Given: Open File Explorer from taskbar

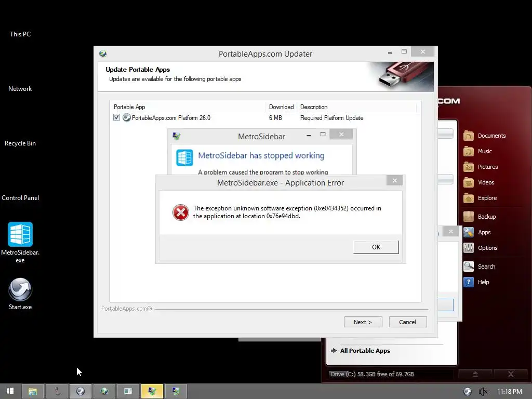Looking at the screenshot, I should point(33,391).
